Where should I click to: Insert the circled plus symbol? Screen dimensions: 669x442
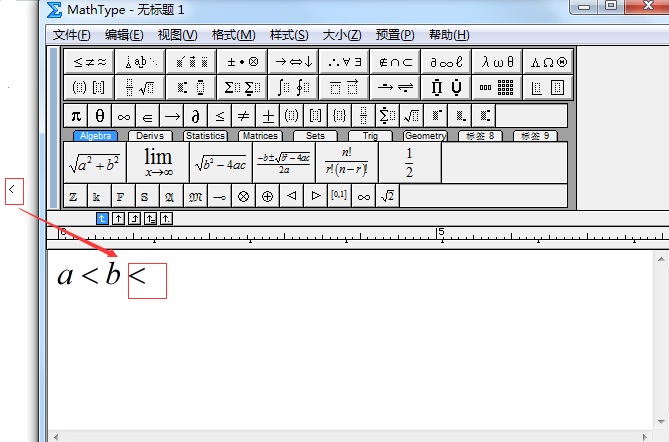(x=267, y=197)
